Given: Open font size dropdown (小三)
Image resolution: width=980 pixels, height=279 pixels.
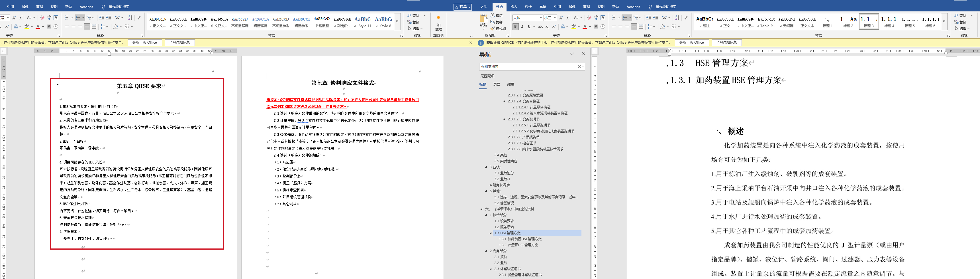Looking at the screenshot, I should [555, 18].
